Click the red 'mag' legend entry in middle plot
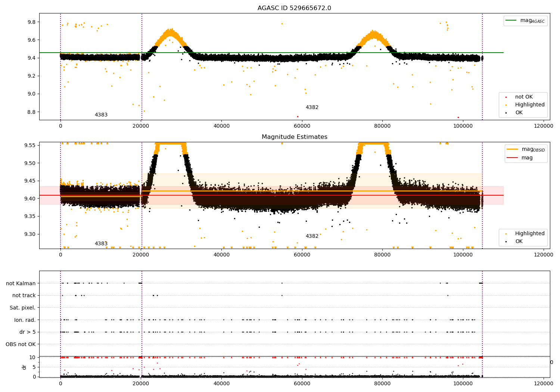 (x=520, y=158)
